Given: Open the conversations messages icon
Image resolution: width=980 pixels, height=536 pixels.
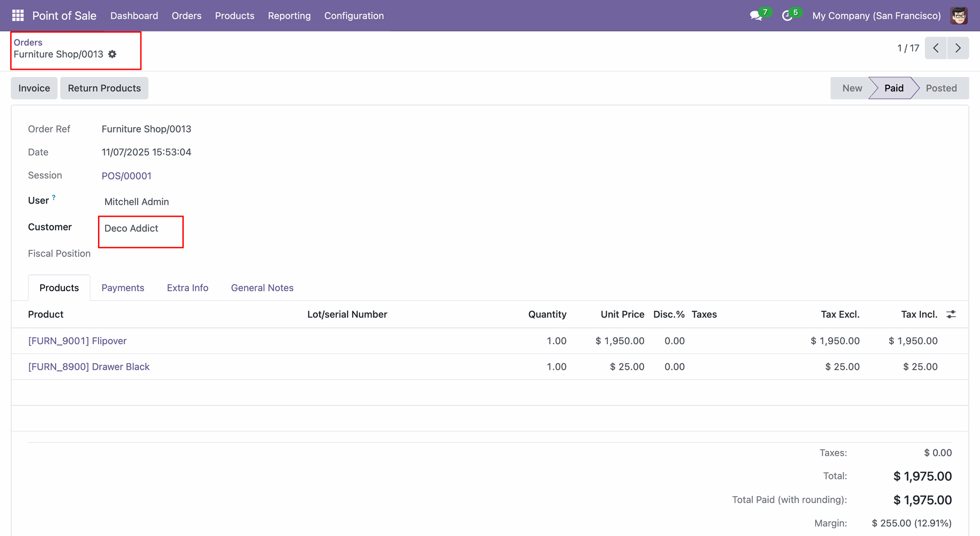Looking at the screenshot, I should coord(755,16).
